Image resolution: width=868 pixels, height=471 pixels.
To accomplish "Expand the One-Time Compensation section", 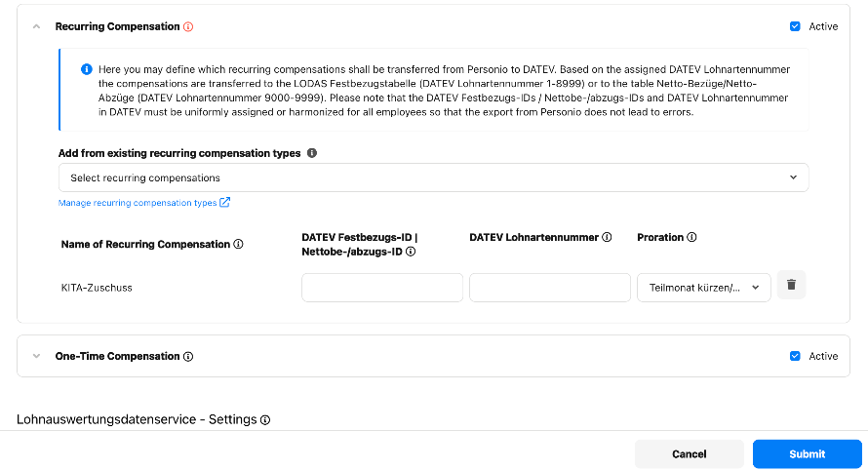I will [36, 356].
